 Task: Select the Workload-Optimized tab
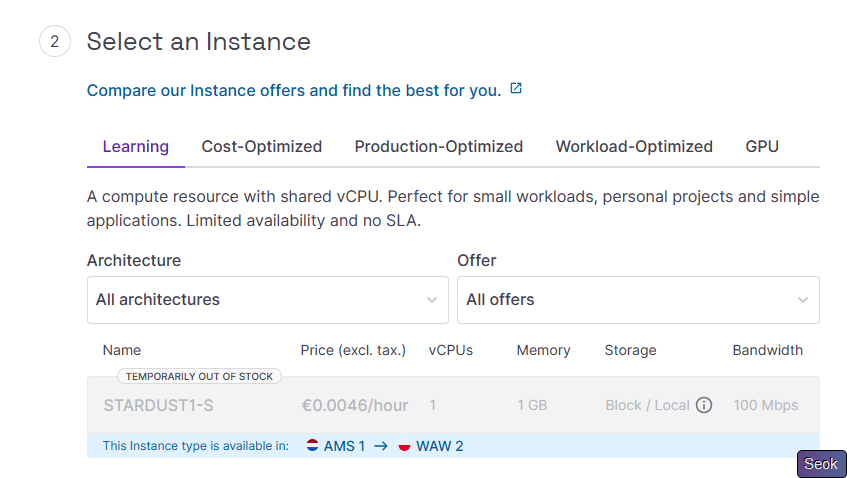pos(634,146)
